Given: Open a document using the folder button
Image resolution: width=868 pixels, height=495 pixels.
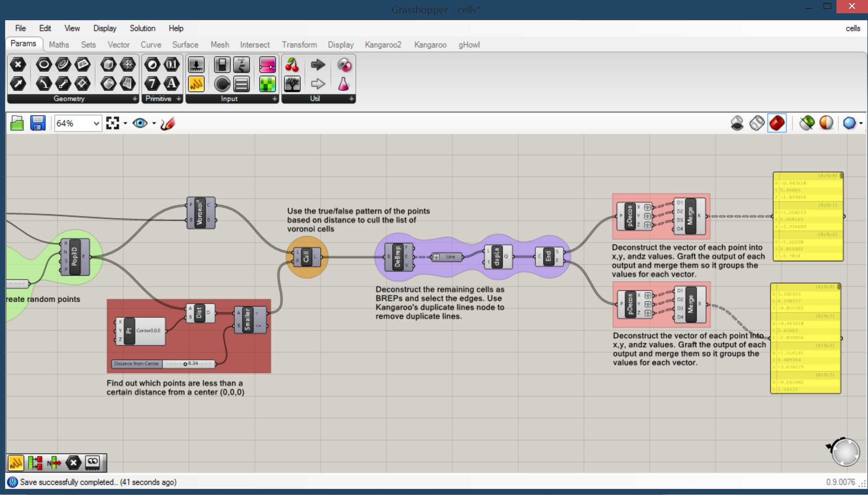Looking at the screenshot, I should (x=16, y=123).
